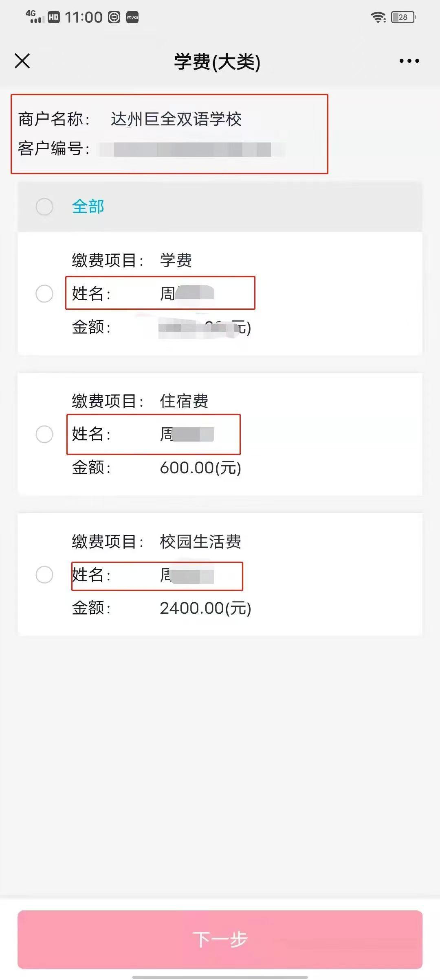Close the tuition payment page

point(22,61)
